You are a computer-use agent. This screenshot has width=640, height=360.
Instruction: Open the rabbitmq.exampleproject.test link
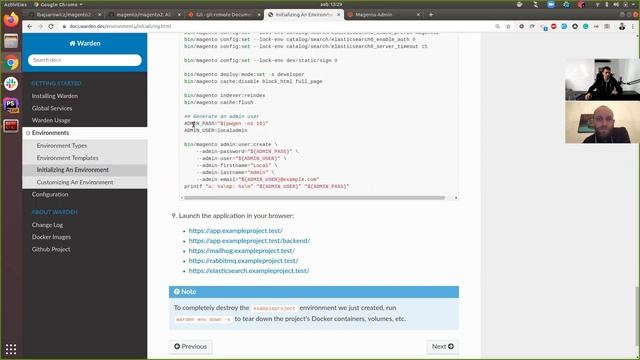point(243,261)
